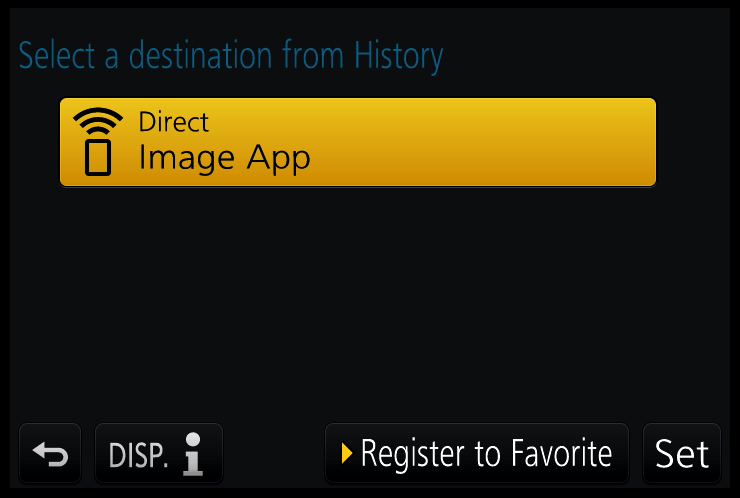Select the Direct Image App history entry
This screenshot has width=740, height=498.
coord(358,142)
